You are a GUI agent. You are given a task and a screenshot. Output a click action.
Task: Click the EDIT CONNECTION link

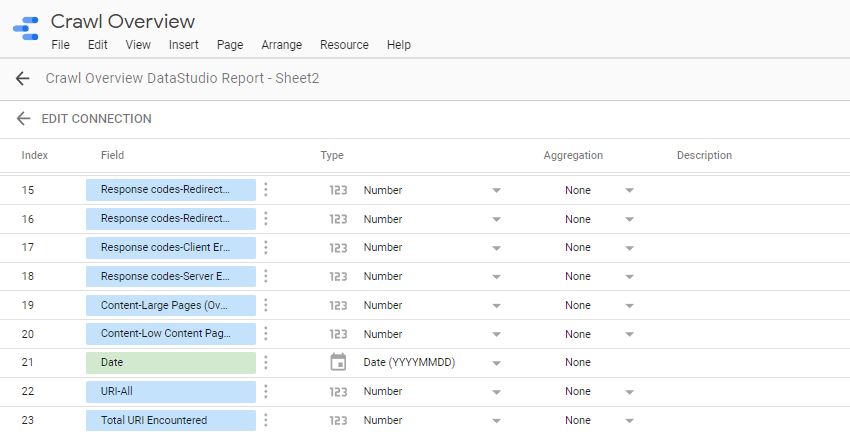tap(96, 119)
